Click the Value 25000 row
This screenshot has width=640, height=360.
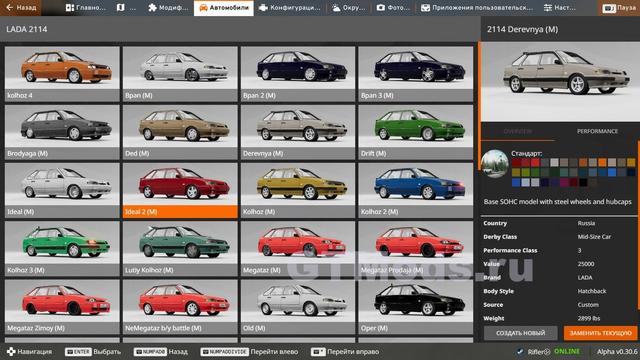coord(557,264)
